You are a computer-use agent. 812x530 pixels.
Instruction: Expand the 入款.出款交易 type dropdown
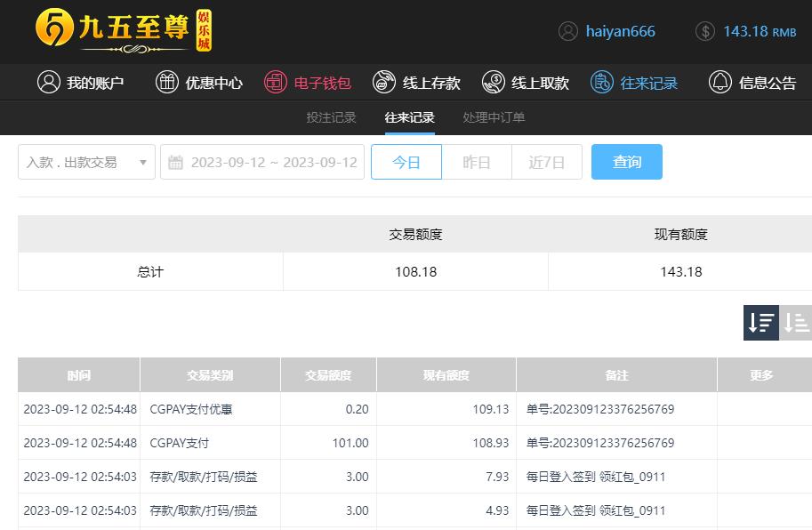86,162
